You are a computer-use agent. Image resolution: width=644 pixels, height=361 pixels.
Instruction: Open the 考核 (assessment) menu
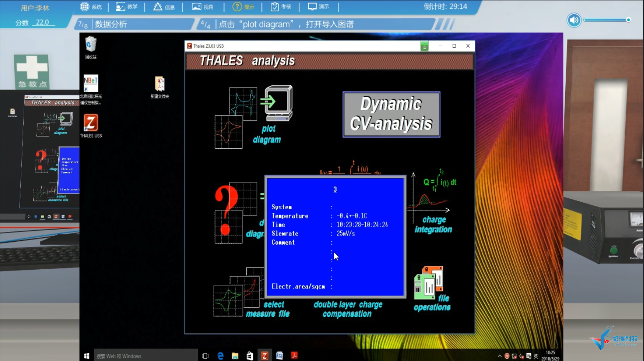pos(281,7)
